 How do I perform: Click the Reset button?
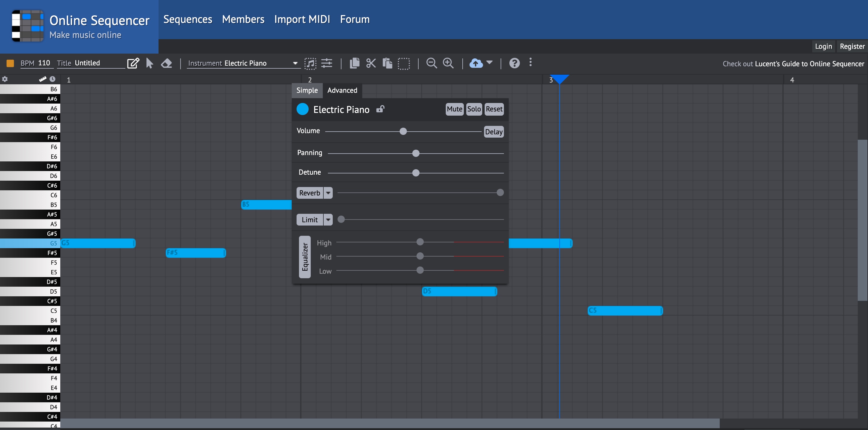[494, 109]
